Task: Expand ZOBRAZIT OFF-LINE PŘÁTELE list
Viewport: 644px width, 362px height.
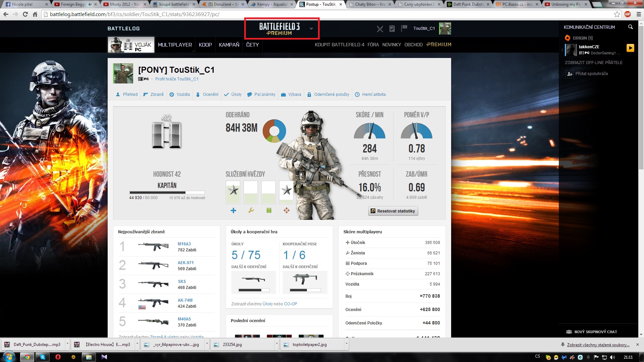Action: 593,63
